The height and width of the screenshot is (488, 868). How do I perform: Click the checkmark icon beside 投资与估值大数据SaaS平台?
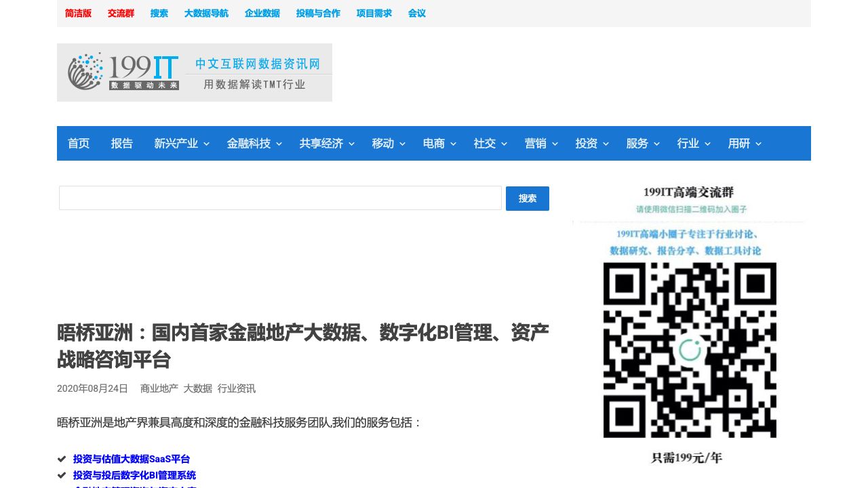(62, 459)
